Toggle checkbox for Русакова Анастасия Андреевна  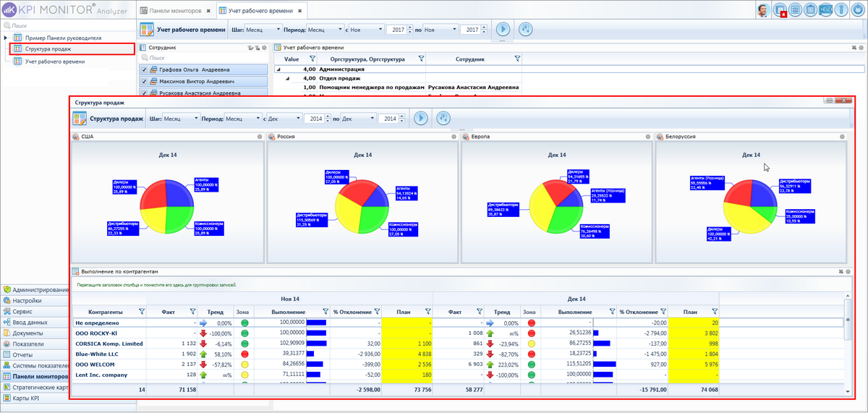point(145,93)
